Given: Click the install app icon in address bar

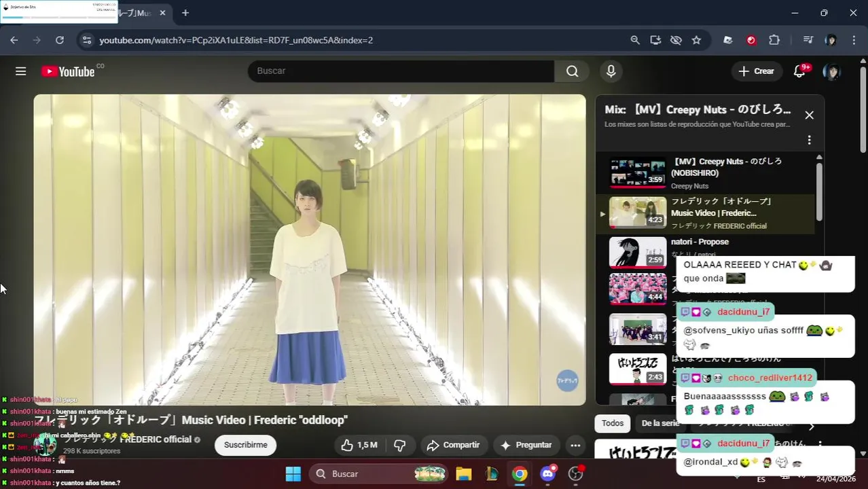Looking at the screenshot, I should point(655,40).
